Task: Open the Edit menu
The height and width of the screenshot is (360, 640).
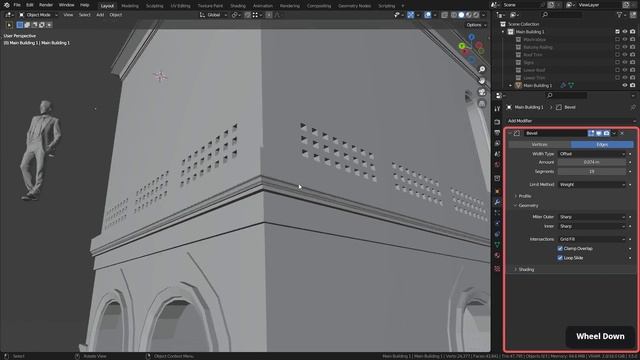Action: [30, 5]
